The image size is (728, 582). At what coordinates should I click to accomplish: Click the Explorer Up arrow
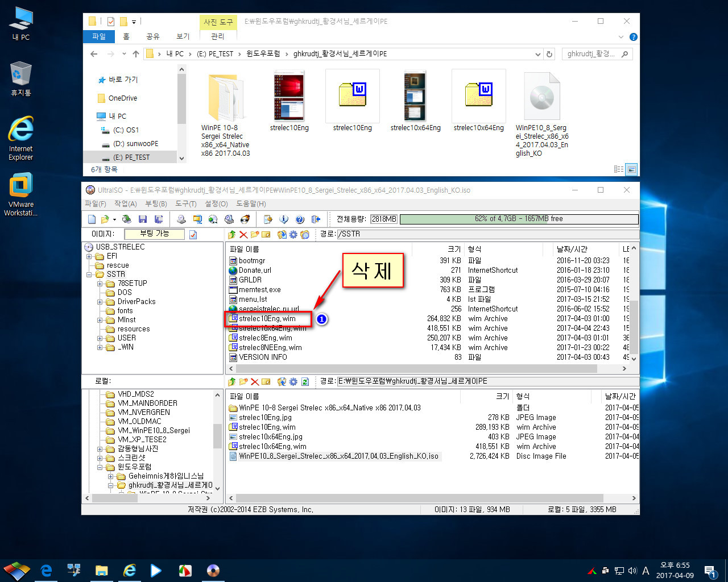[x=135, y=54]
